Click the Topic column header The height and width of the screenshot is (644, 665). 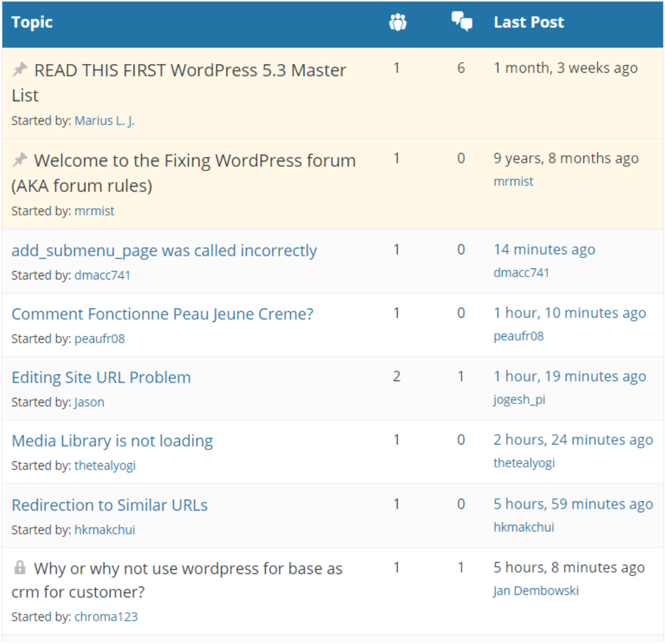tap(32, 22)
